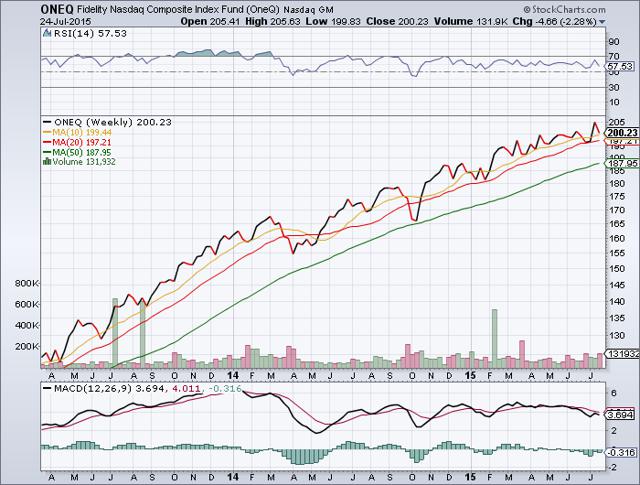Click the volume bars icon in legend

coord(47,162)
